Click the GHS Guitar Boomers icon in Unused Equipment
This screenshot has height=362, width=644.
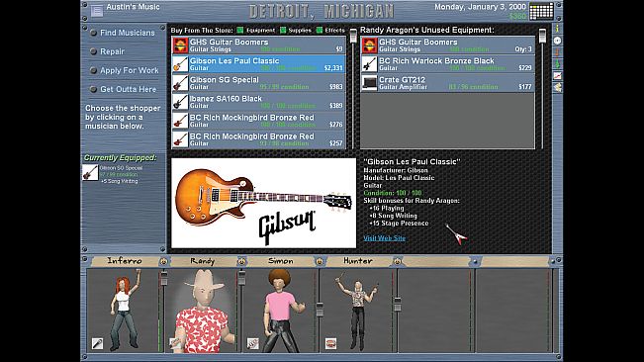369,45
